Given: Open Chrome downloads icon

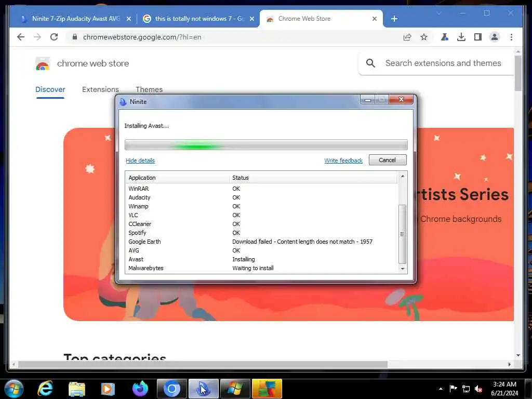Looking at the screenshot, I should click(461, 37).
